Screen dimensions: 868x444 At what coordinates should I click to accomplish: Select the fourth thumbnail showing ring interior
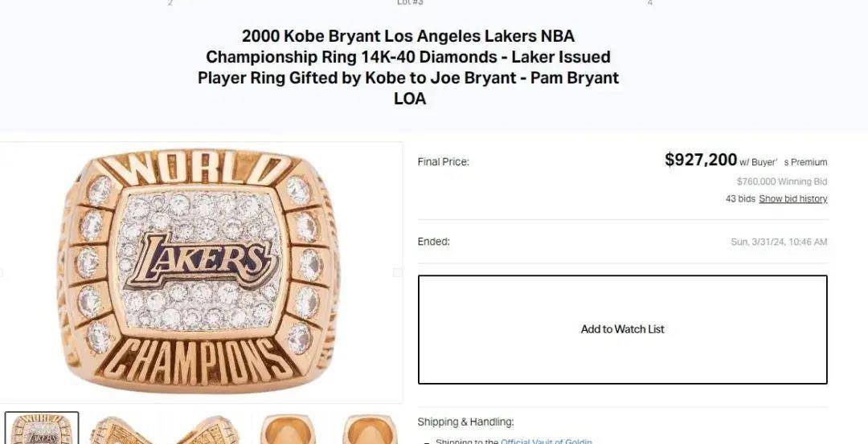pos(288,430)
